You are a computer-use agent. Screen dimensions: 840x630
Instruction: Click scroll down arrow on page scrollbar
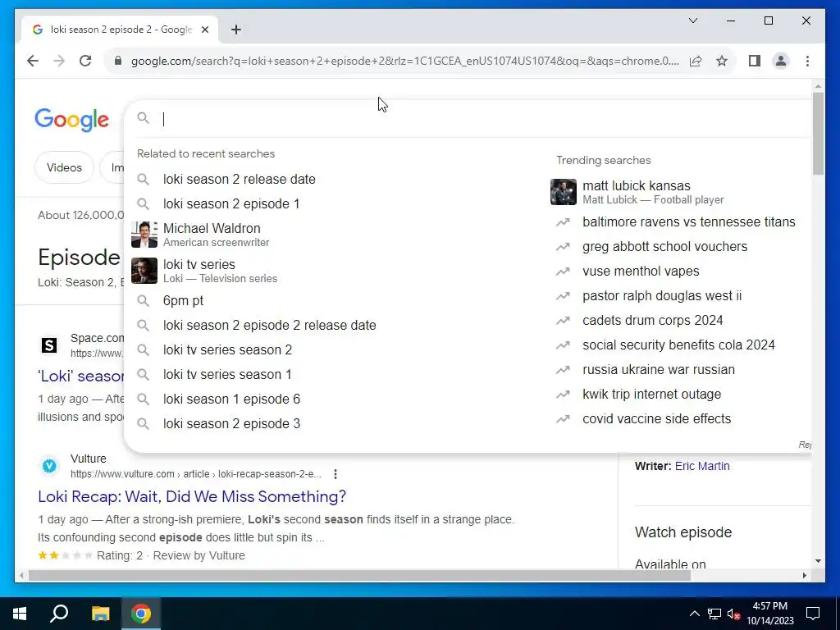tap(818, 561)
